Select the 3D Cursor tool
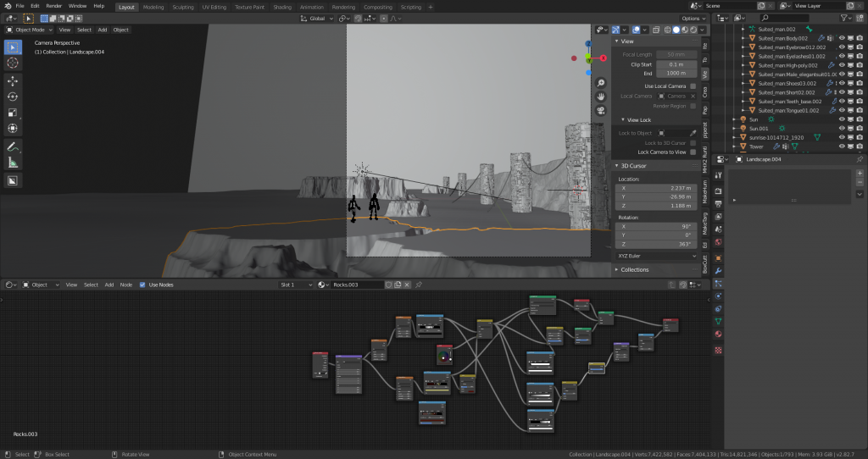 tap(14, 63)
